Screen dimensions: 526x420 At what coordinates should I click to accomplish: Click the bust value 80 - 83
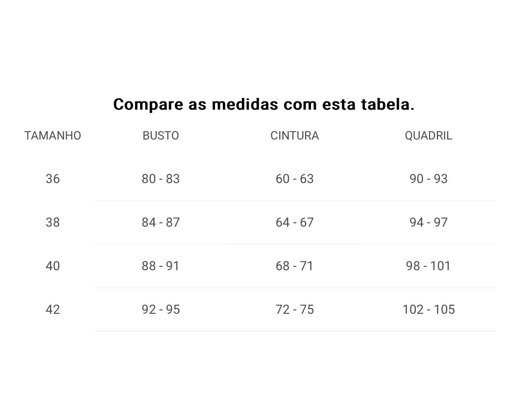(161, 179)
